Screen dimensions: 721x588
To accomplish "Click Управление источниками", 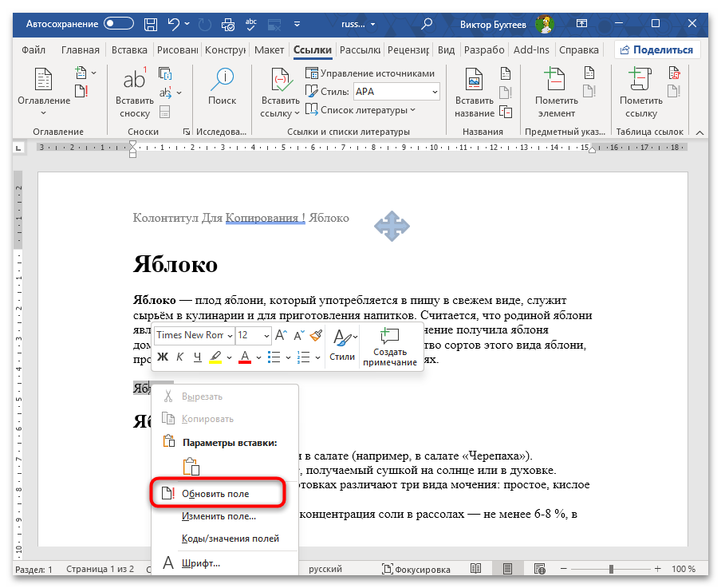I will (x=370, y=73).
